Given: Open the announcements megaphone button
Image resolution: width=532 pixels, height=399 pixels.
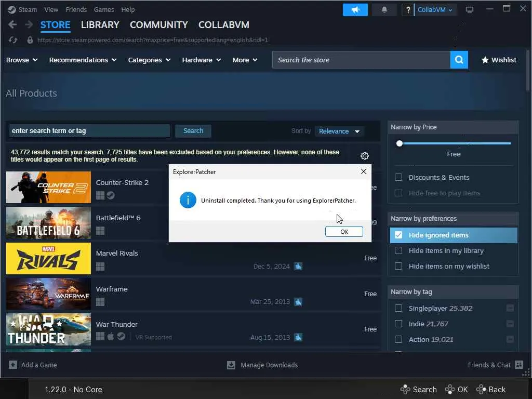Looking at the screenshot, I should pos(355,10).
